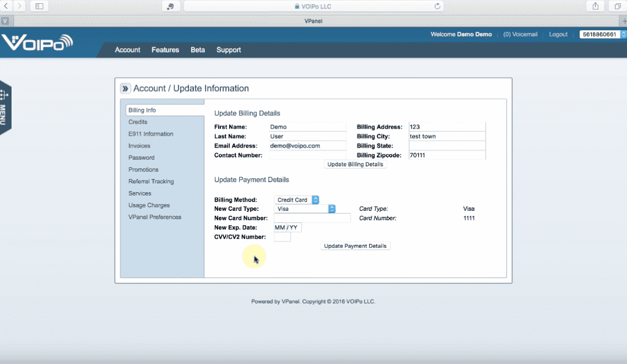Open Safari share icon
This screenshot has width=627, height=364.
pos(595,6)
